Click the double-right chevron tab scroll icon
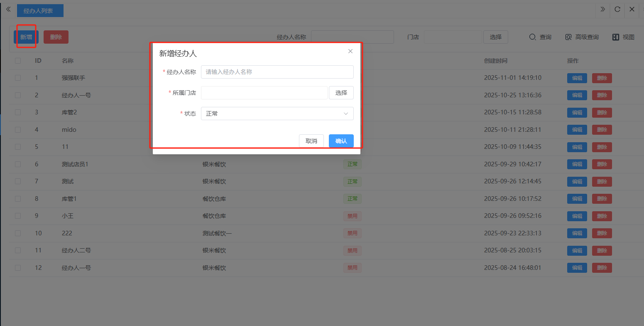 (x=602, y=9)
